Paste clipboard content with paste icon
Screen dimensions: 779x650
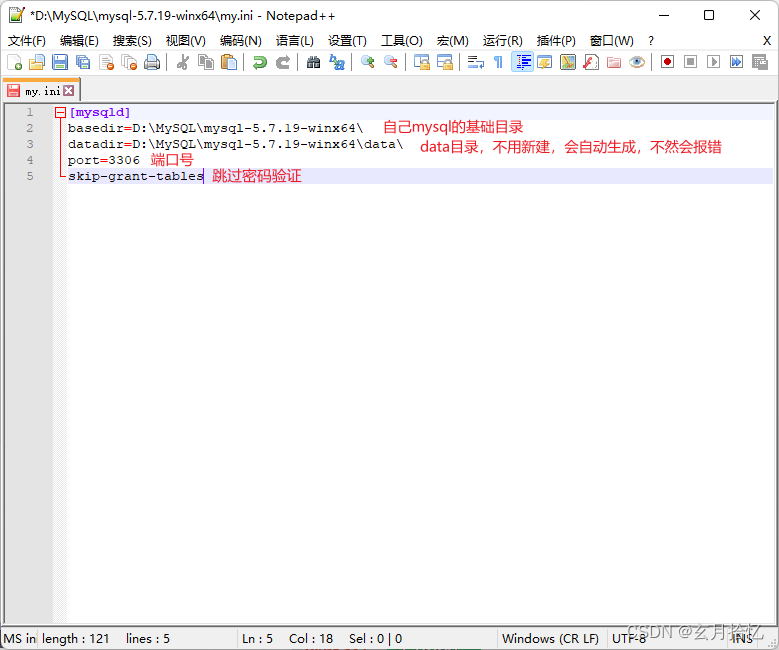[229, 62]
